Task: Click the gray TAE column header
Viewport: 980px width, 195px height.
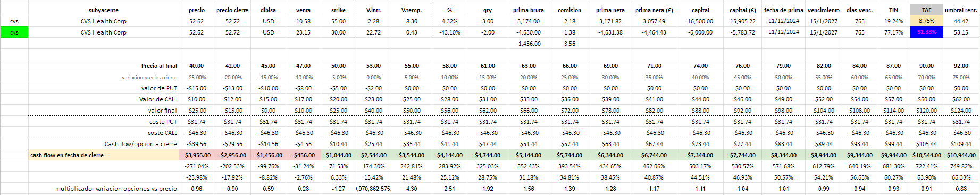Action: 926,10
